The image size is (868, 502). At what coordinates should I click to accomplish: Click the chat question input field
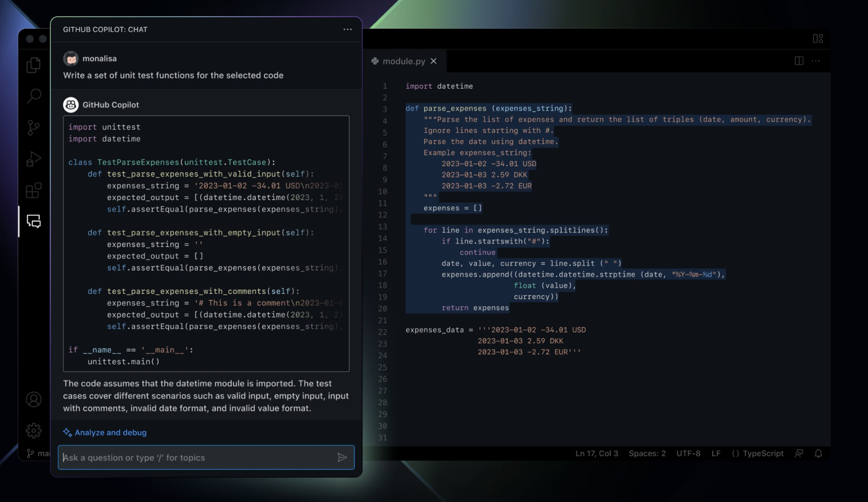point(198,457)
